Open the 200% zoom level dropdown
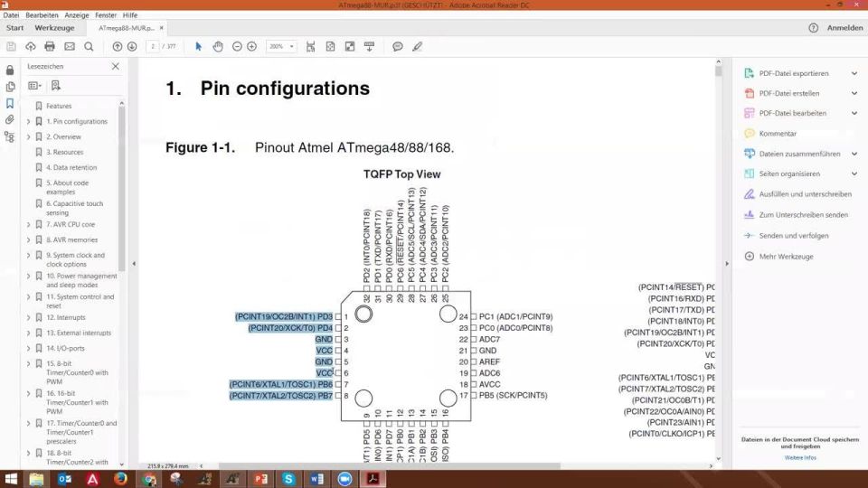The image size is (868, 488). (x=281, y=46)
